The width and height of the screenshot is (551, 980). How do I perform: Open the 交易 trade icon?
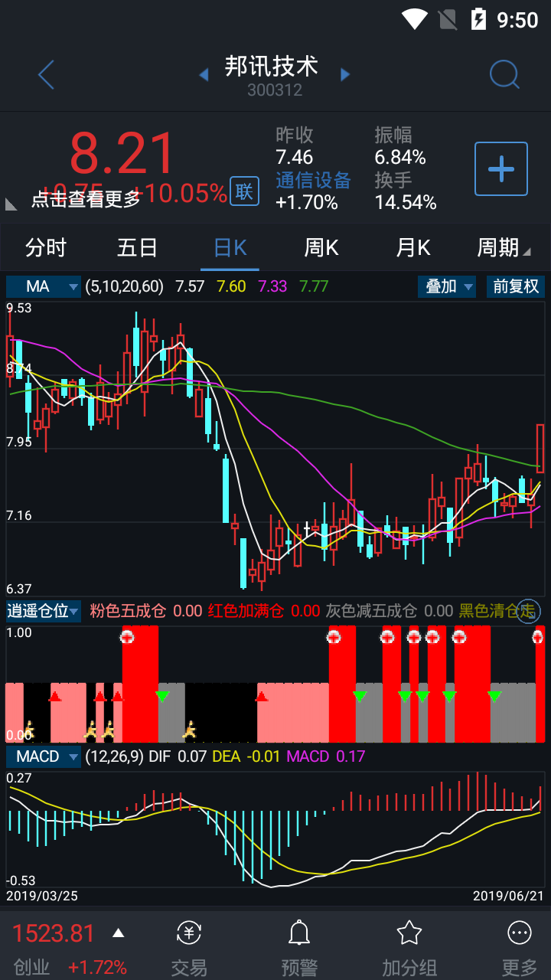click(x=189, y=933)
